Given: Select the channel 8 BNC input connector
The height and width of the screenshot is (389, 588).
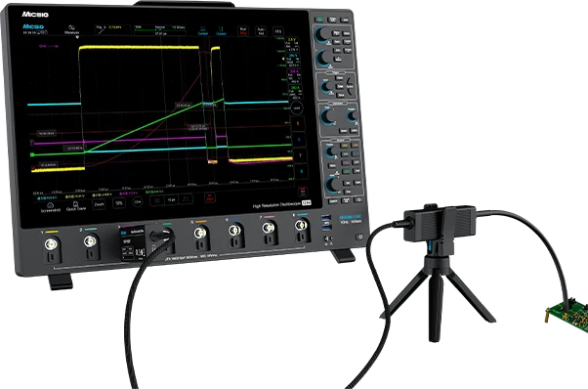Looking at the screenshot, I should [x=301, y=225].
